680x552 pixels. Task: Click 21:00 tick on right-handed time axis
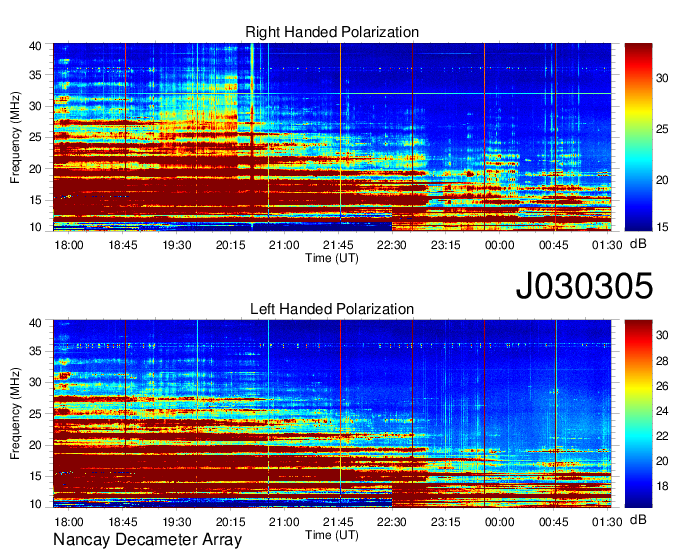284,245
